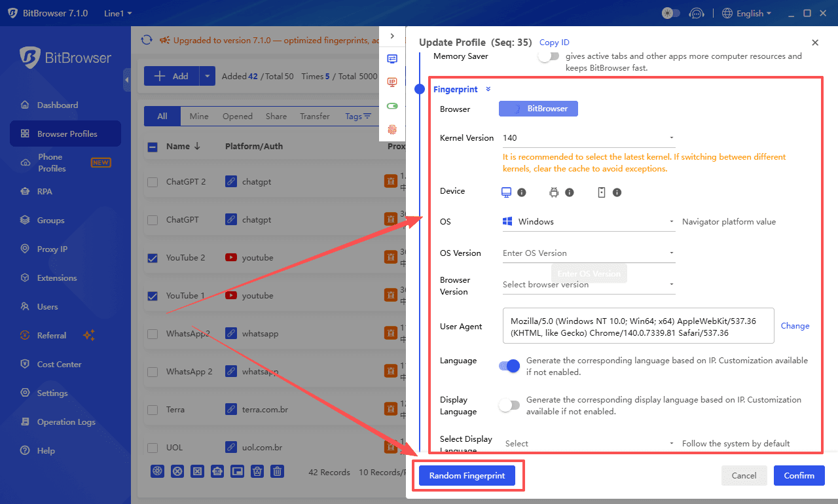The width and height of the screenshot is (838, 504).
Task: Click the YouTube platform icon beside YouTube 2
Action: (231, 257)
